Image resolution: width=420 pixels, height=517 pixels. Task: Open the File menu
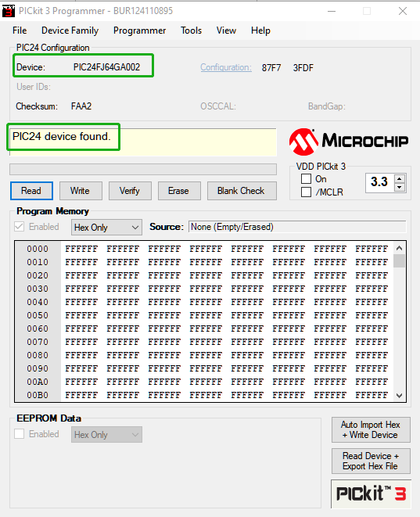coord(20,31)
